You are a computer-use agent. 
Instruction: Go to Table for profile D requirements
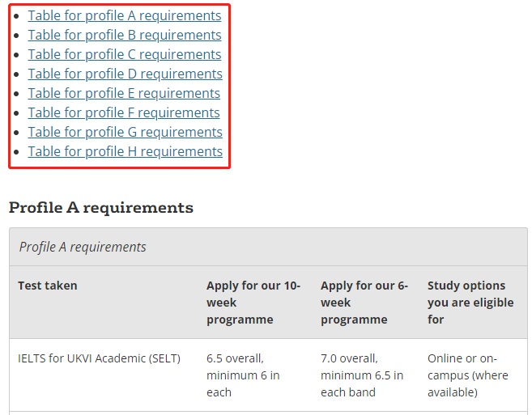coord(126,74)
